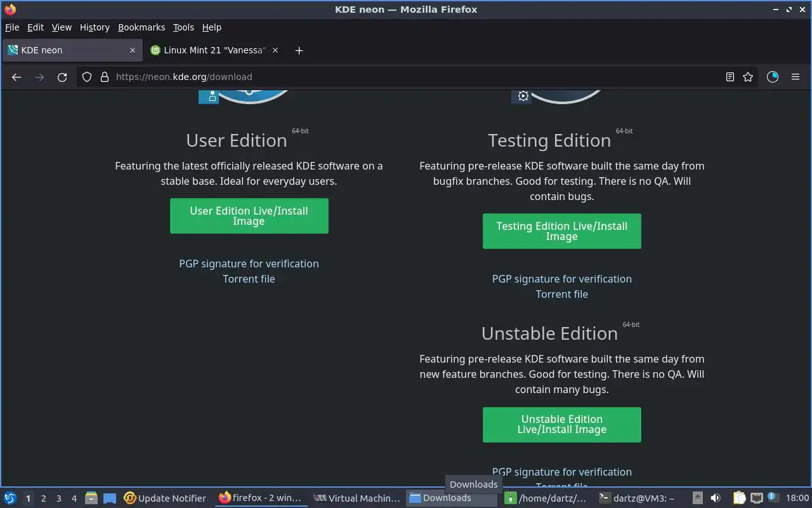This screenshot has height=508, width=812.
Task: Go back to the previous page
Action: pyautogui.click(x=16, y=77)
